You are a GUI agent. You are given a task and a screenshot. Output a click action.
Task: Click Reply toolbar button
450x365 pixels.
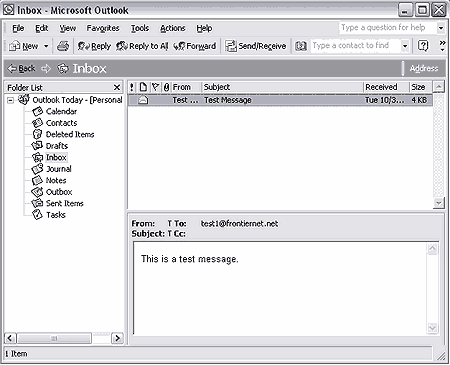[94, 46]
